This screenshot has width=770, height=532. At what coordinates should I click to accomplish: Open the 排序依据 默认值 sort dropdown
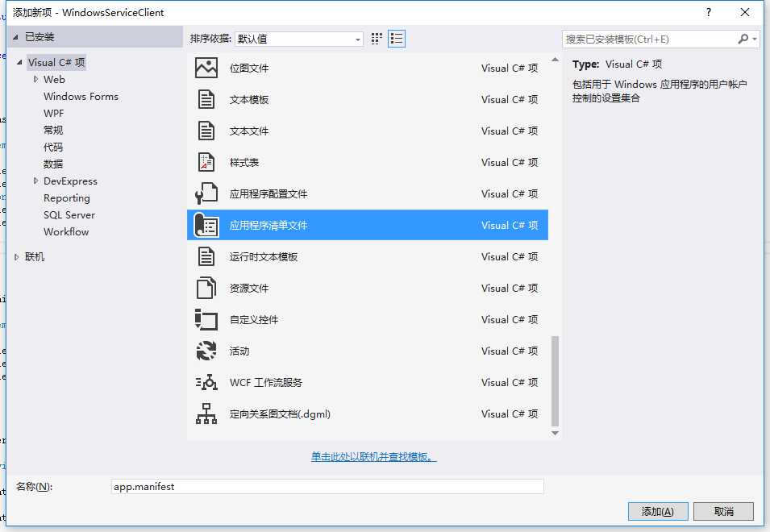pos(298,39)
